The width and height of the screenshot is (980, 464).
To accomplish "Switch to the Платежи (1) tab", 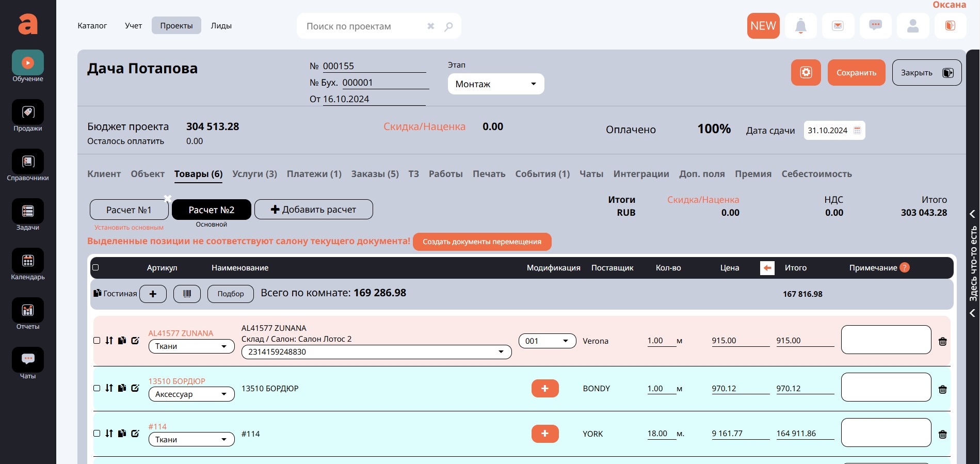I will pyautogui.click(x=314, y=174).
